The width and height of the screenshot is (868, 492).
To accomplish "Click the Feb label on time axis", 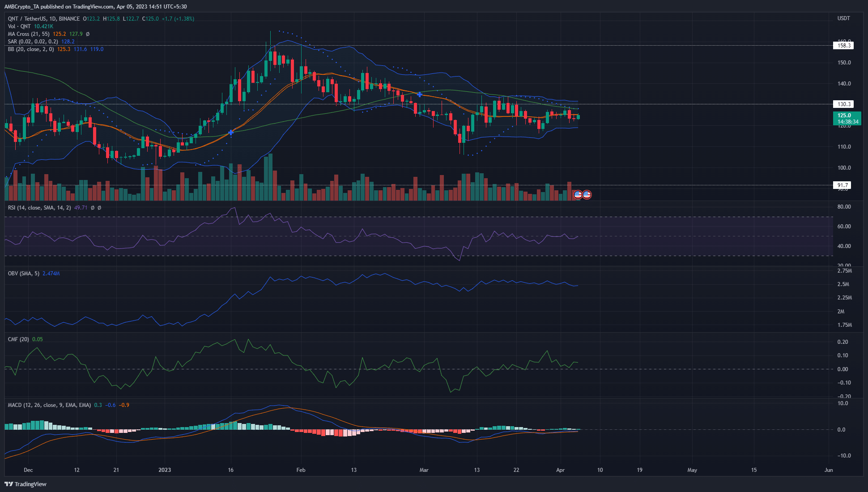I will 301,470.
